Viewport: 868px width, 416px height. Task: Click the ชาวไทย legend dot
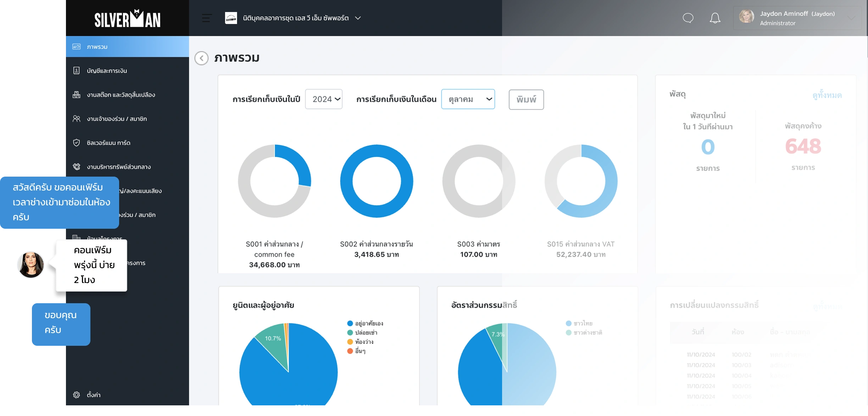point(568,323)
